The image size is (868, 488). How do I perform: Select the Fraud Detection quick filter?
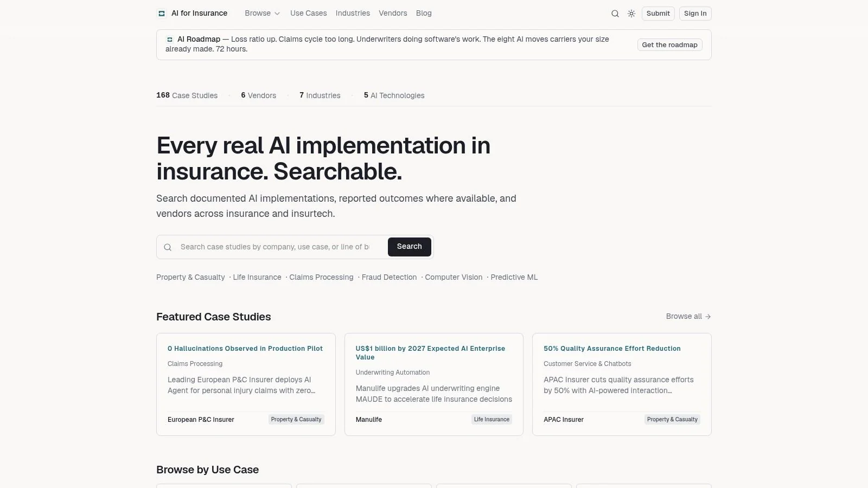pyautogui.click(x=390, y=278)
